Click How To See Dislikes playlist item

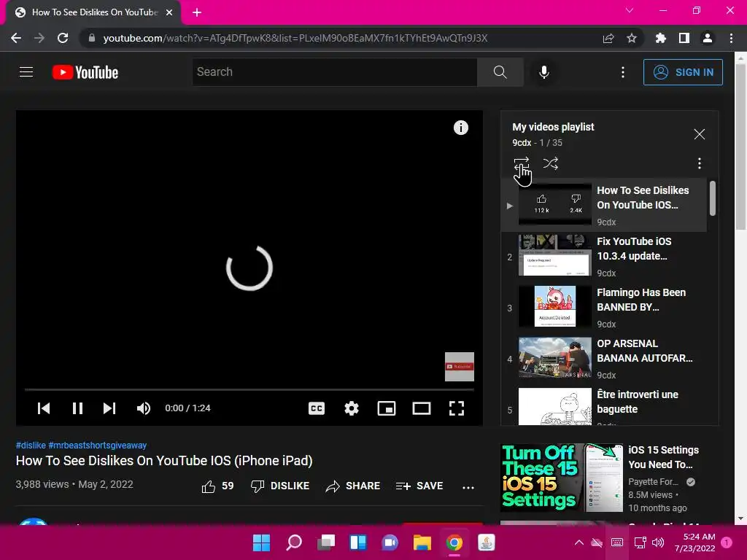point(604,205)
